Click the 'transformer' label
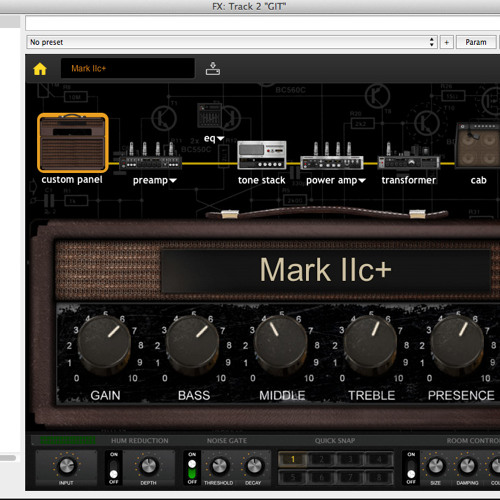 409,180
